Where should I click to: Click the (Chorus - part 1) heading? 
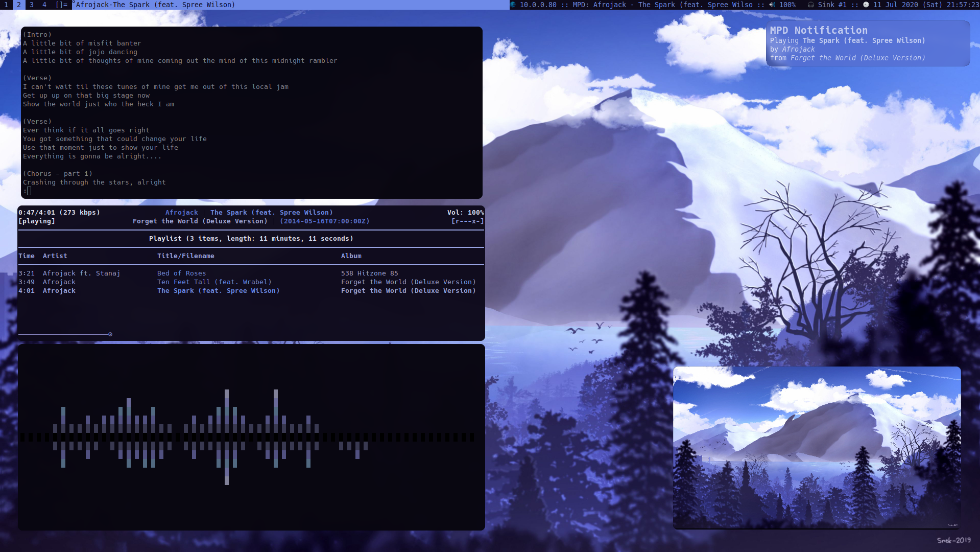click(58, 173)
